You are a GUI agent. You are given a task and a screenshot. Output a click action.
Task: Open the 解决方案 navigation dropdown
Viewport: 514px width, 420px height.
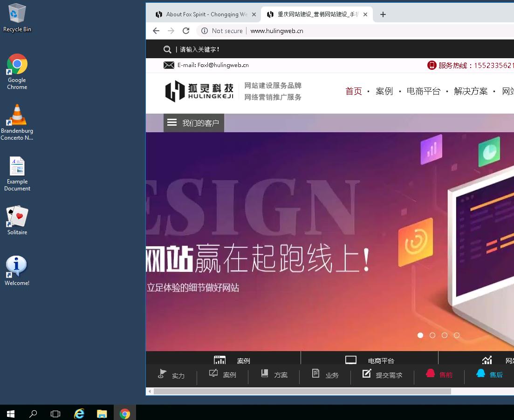[x=471, y=91]
